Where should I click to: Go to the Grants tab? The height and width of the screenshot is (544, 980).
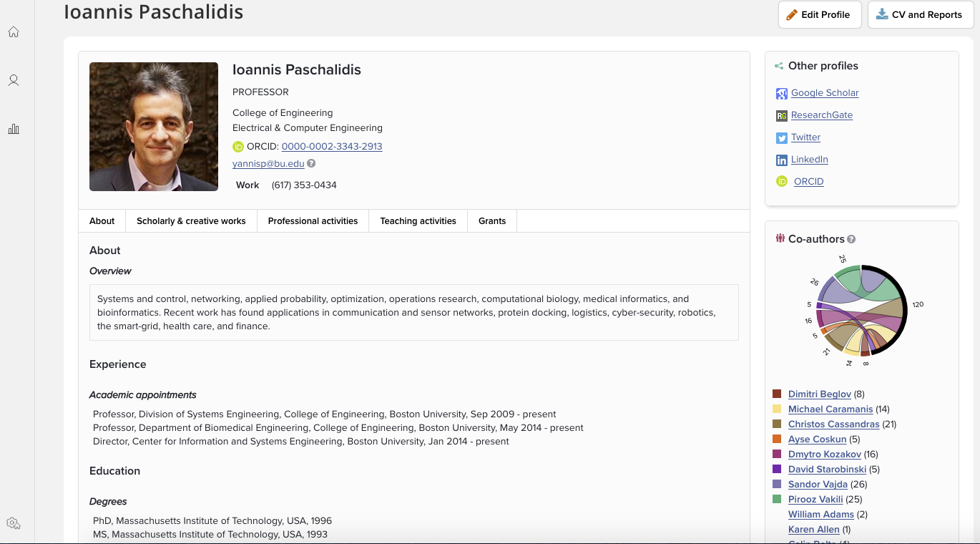click(492, 221)
